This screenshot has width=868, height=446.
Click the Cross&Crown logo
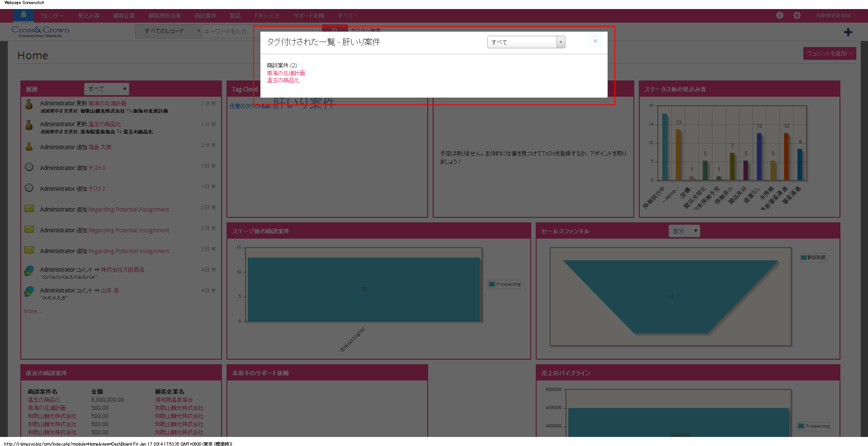(x=40, y=31)
